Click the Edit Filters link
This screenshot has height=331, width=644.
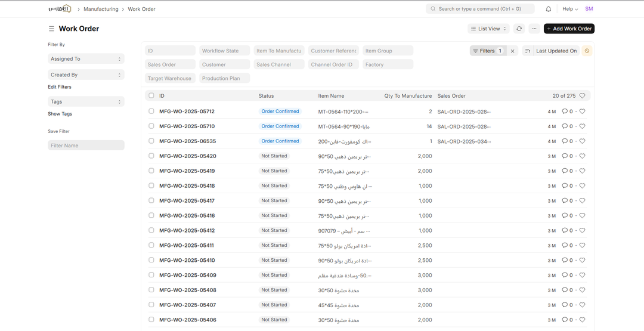point(60,87)
